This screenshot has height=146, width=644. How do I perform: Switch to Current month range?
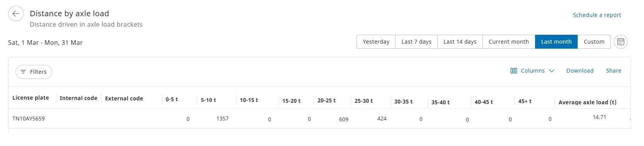[508, 42]
